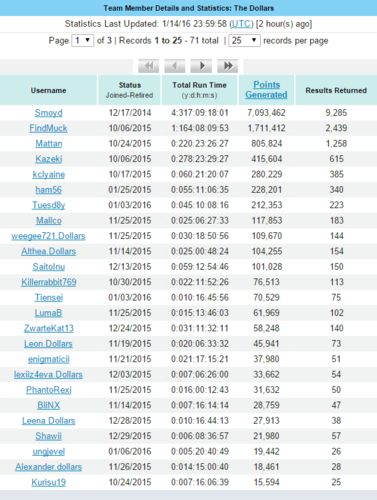Image resolution: width=377 pixels, height=500 pixels.
Task: Go to the next page arrow
Action: pyautogui.click(x=201, y=66)
